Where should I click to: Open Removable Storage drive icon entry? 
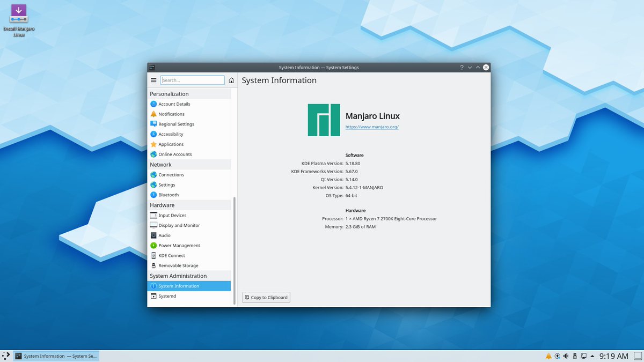[153, 265]
